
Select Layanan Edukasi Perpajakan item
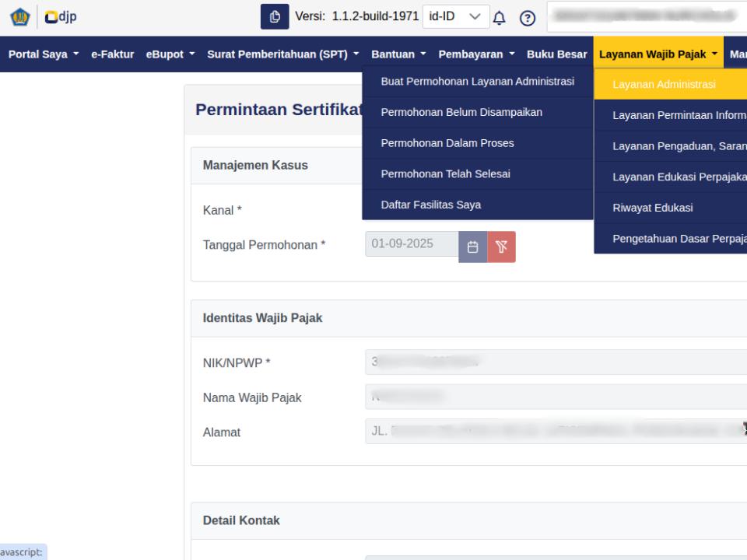[x=670, y=177]
